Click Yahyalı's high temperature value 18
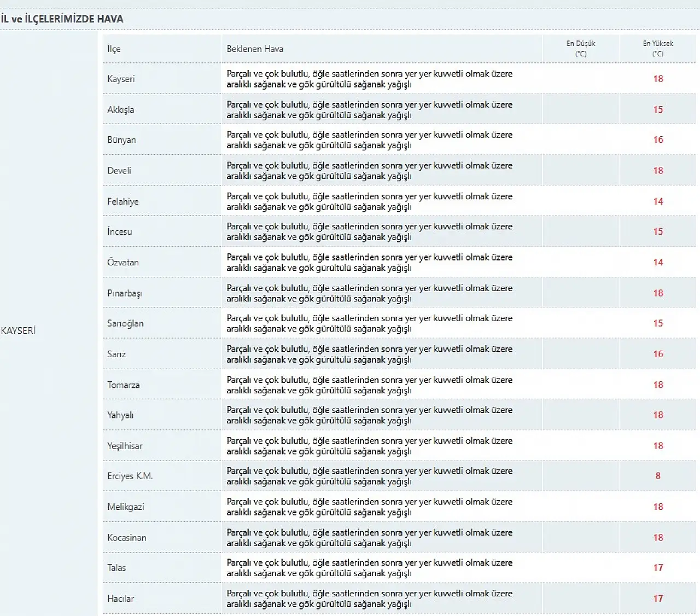The width and height of the screenshot is (700, 616). [x=658, y=415]
